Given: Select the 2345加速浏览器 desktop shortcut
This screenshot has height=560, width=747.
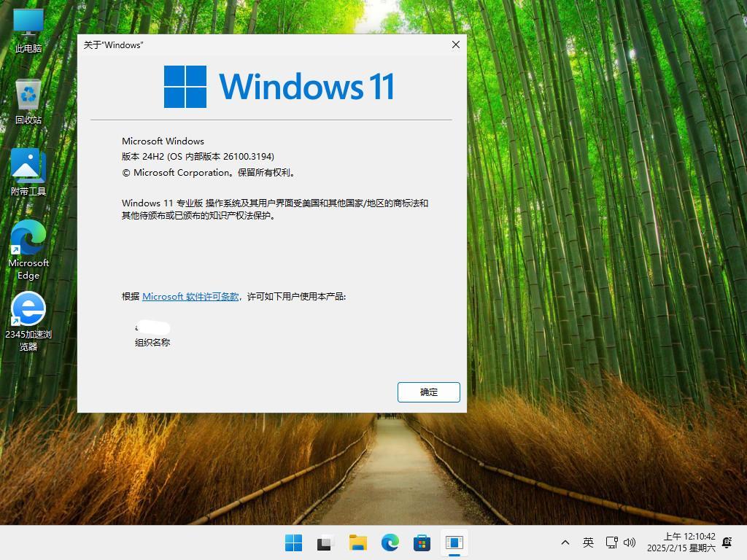Looking at the screenshot, I should coord(28,322).
